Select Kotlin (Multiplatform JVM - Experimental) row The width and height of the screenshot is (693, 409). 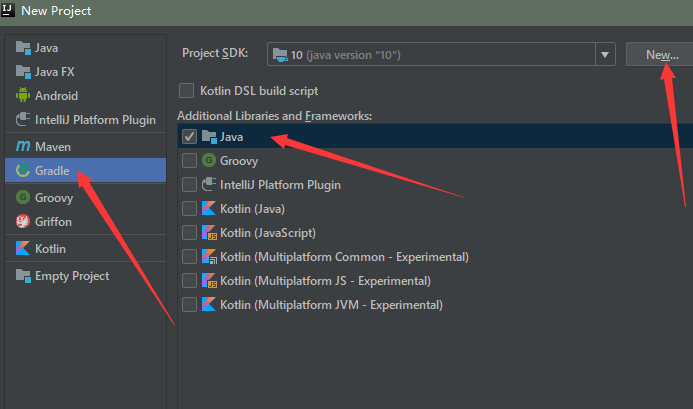[435, 305]
